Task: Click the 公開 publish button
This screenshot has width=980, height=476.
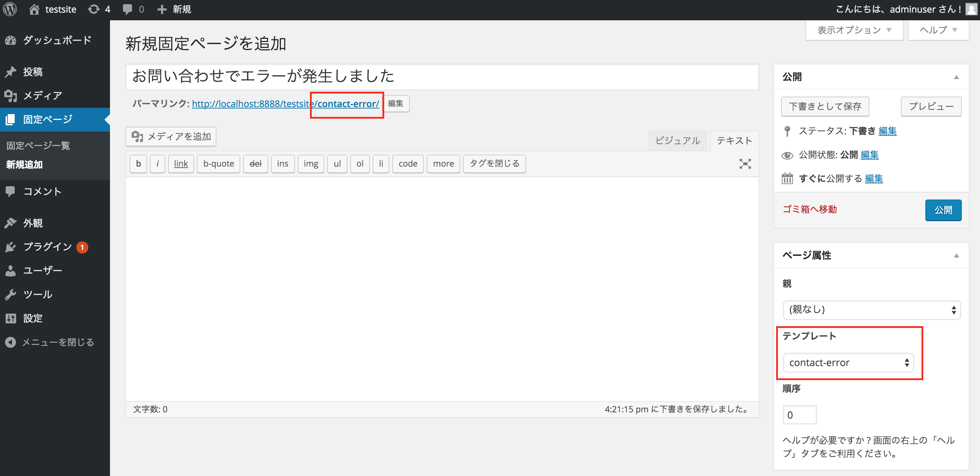Action: 943,210
